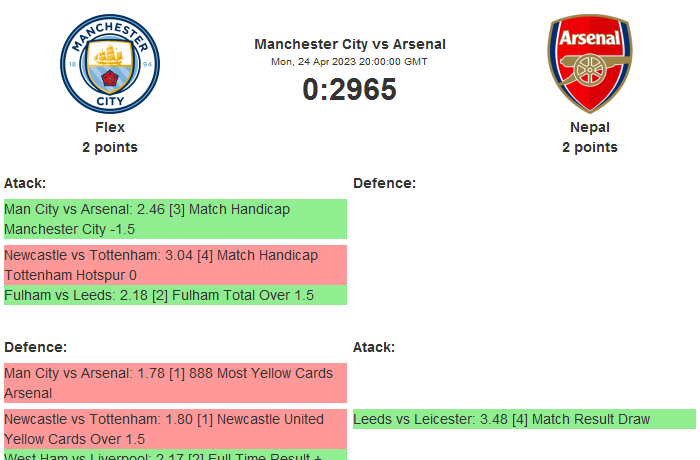700x460 pixels.
Task: Click the 2 points label under Nepal
Action: pyautogui.click(x=589, y=147)
